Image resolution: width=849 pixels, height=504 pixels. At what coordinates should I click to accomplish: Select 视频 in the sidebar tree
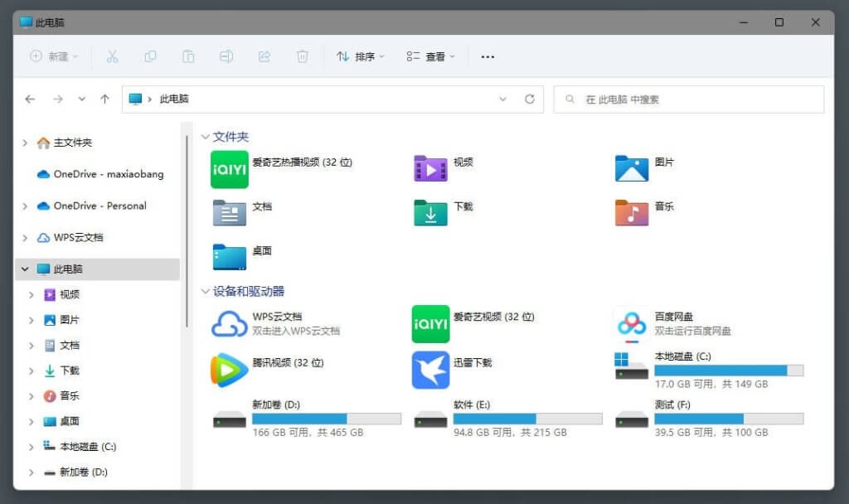(70, 294)
